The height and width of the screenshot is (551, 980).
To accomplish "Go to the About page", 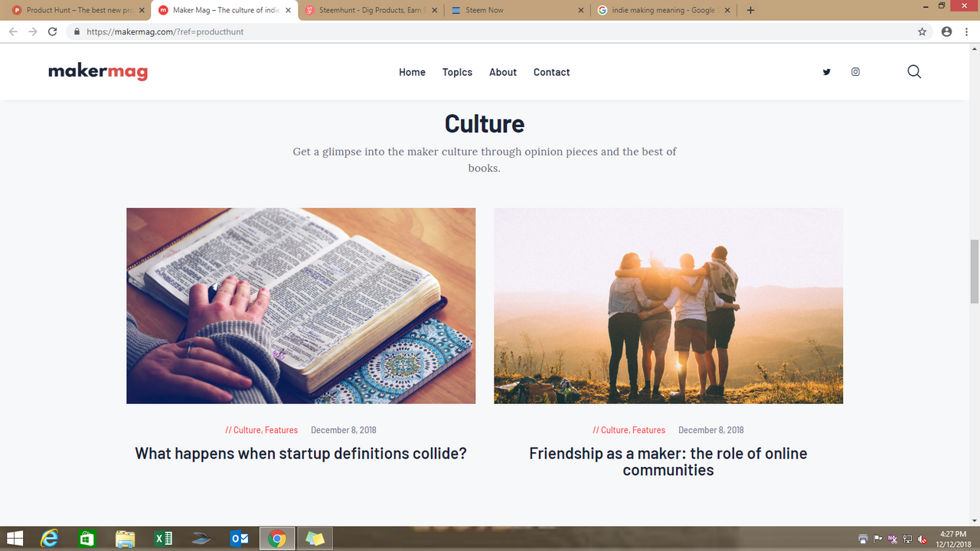I will point(503,72).
